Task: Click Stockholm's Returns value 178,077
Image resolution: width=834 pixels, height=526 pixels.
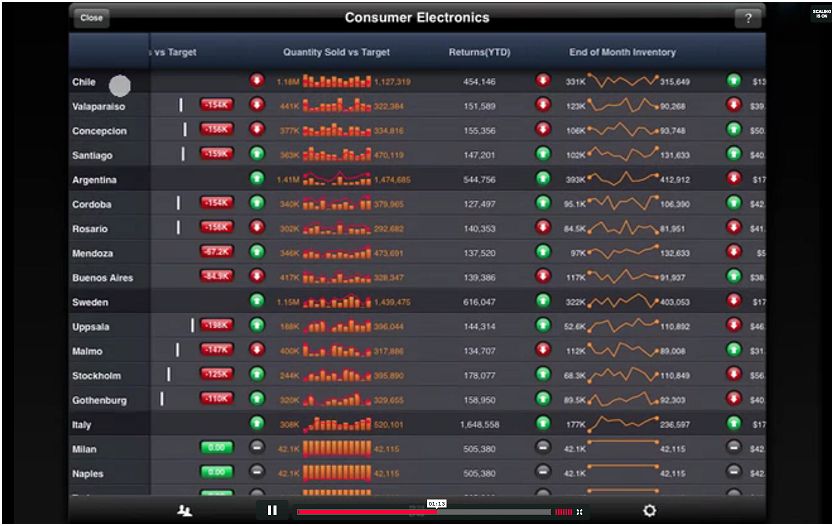Action: click(479, 375)
